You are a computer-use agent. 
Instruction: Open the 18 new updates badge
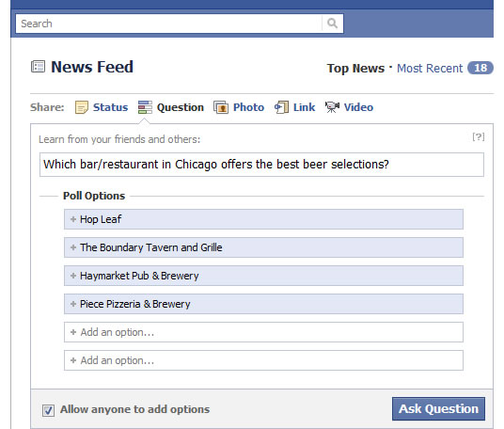480,68
